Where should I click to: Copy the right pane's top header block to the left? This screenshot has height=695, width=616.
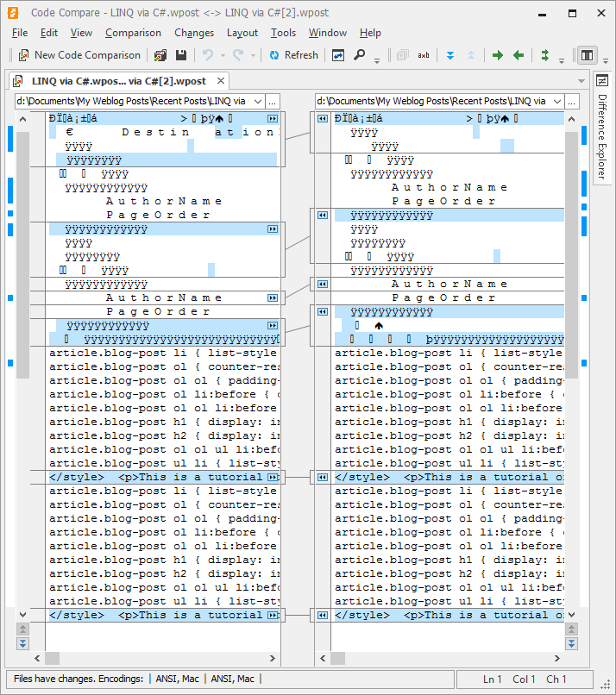pyautogui.click(x=323, y=119)
